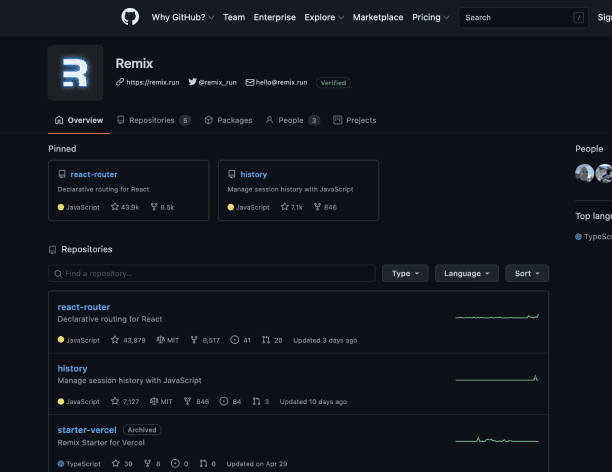
Task: Click the mail envelope icon
Action: click(x=249, y=82)
